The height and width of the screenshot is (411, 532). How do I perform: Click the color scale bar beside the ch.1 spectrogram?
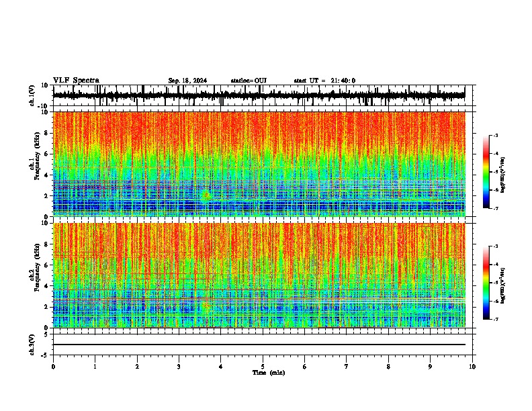486,172
